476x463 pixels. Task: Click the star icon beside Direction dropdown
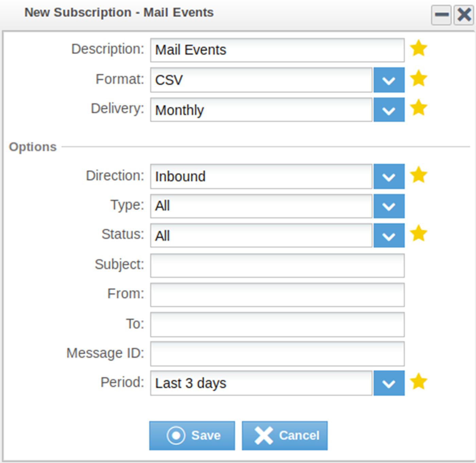tap(419, 175)
